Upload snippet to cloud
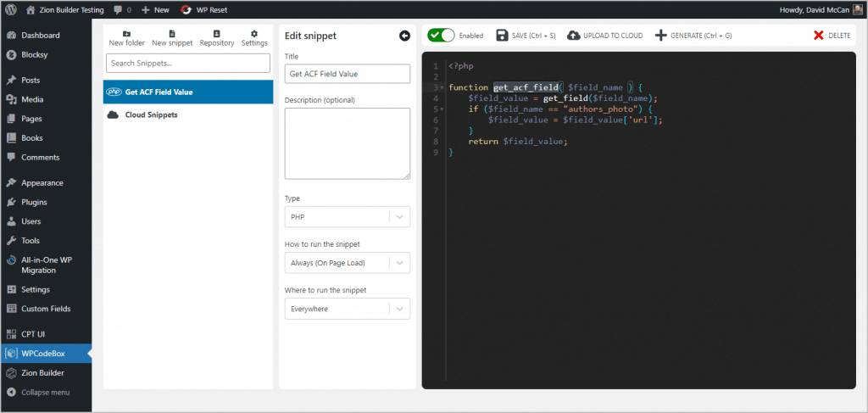 (x=605, y=36)
